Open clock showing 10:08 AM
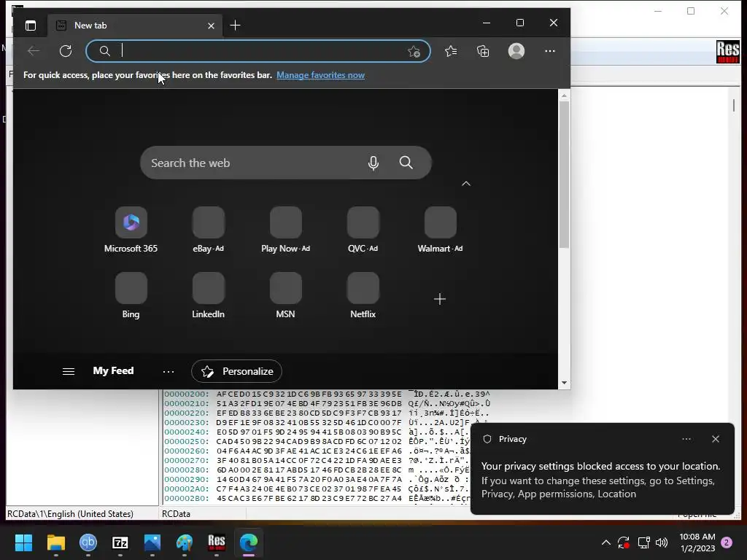Screen dimensions: 747x560 click(x=697, y=542)
